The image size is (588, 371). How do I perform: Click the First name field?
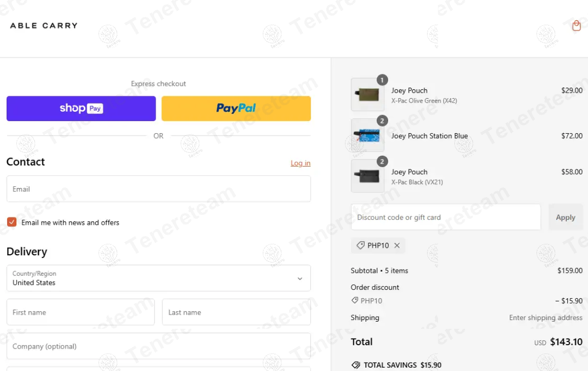point(80,312)
